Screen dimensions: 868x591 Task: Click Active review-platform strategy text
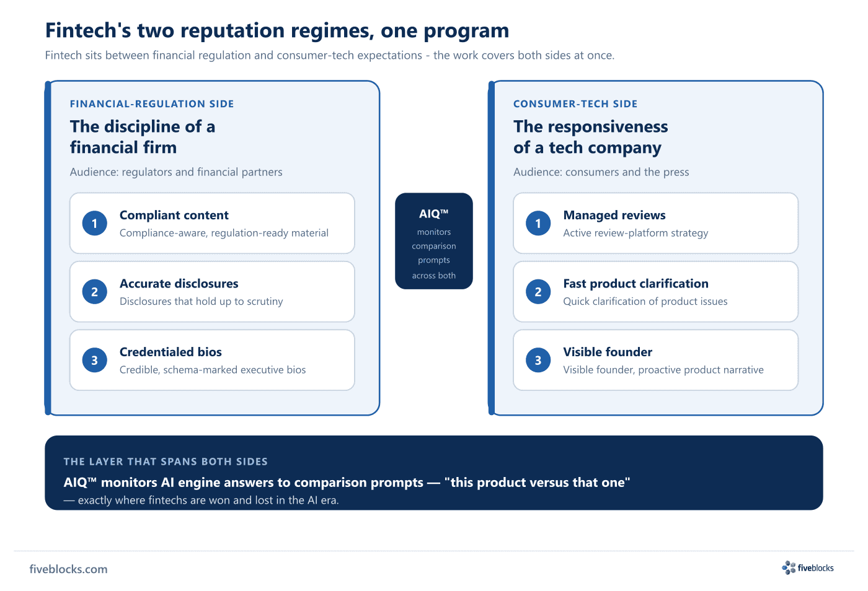(x=635, y=233)
